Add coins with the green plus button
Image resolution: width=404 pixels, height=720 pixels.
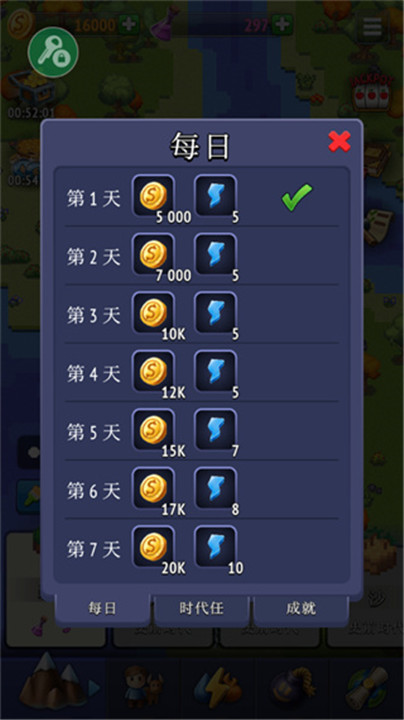129,25
